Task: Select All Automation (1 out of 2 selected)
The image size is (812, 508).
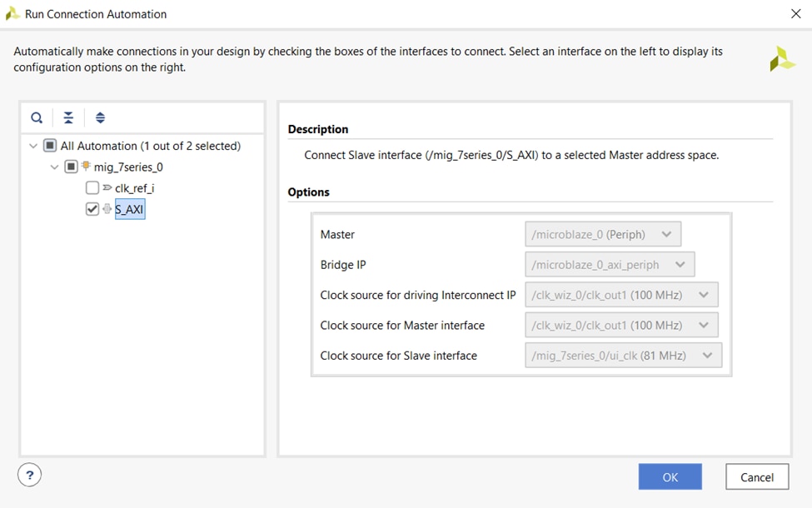Action: tap(151, 146)
